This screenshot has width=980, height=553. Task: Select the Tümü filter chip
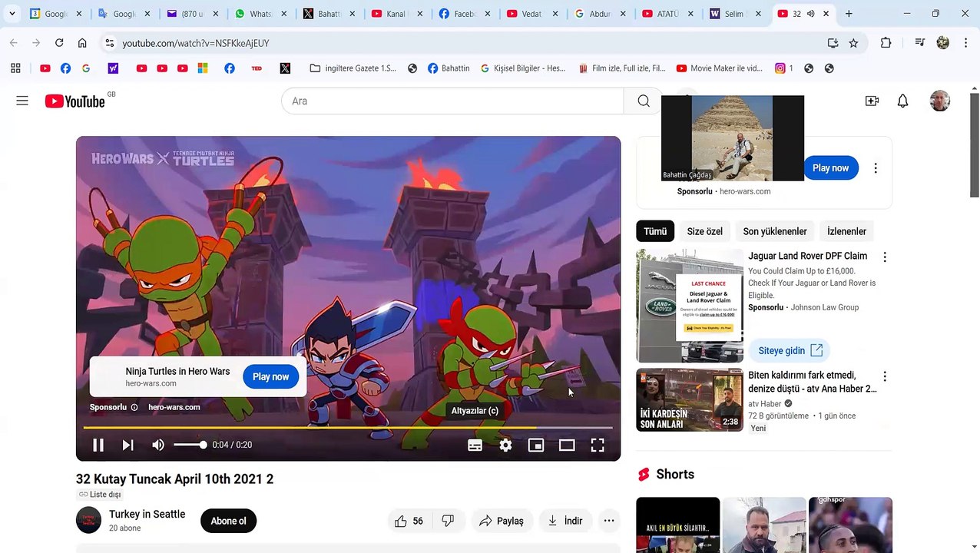coord(655,231)
